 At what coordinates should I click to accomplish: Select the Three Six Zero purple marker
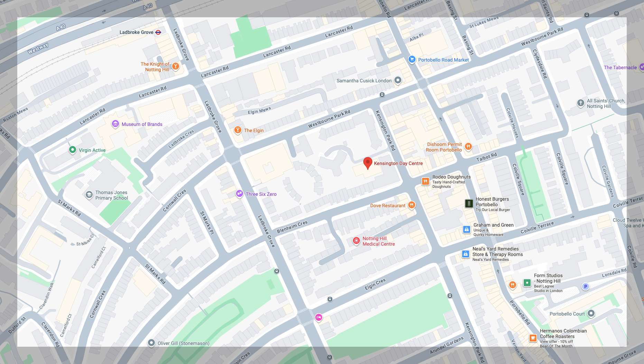coord(239,194)
